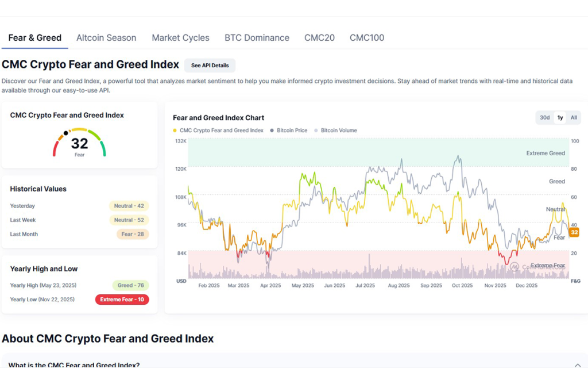Click the Neutral - 42 yesterday badge
Image resolution: width=588 pixels, height=368 pixels.
point(129,206)
